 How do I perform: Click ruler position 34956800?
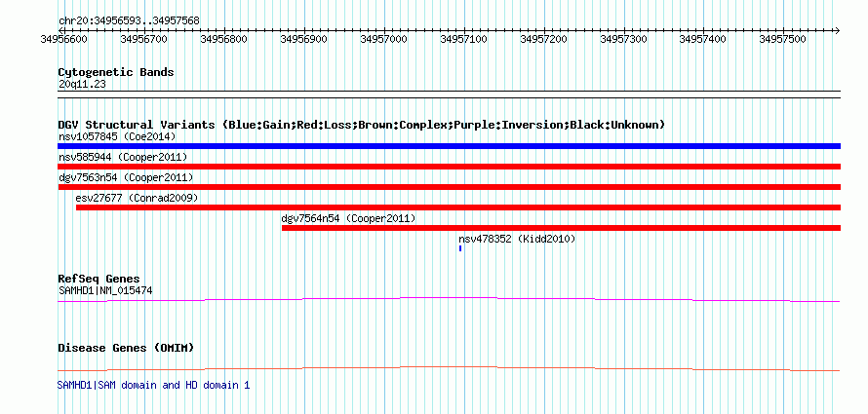coord(224,39)
